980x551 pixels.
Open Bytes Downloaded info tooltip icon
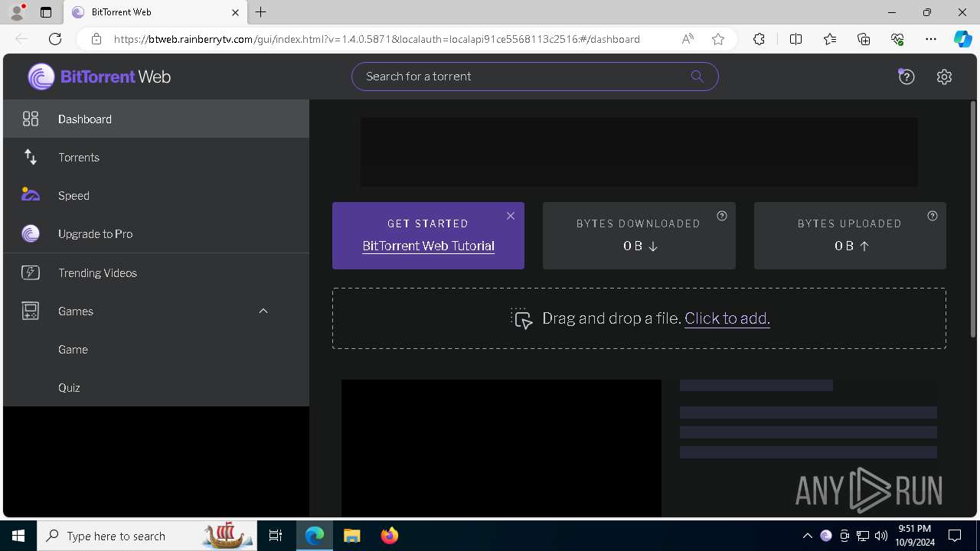[721, 216]
